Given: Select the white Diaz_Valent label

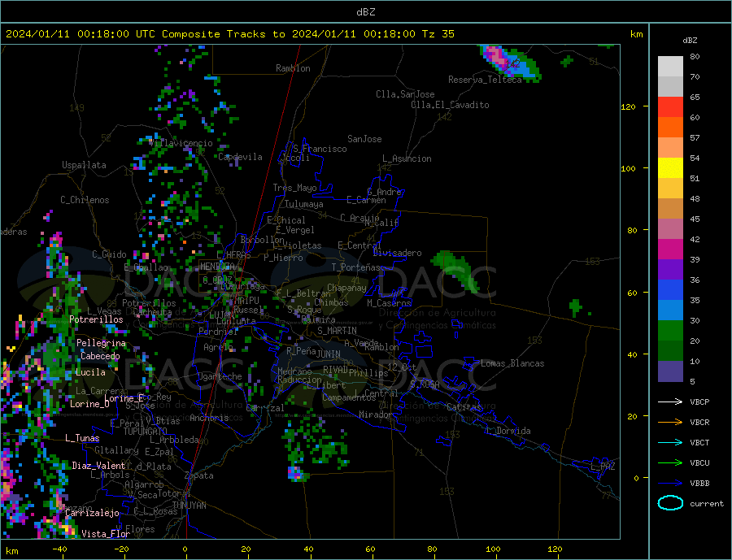Looking at the screenshot, I should point(98,466).
